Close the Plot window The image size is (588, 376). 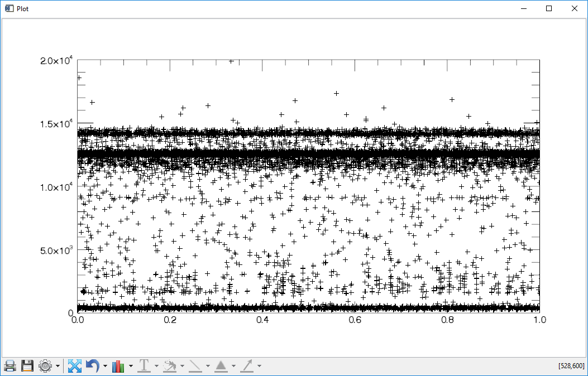pos(574,8)
